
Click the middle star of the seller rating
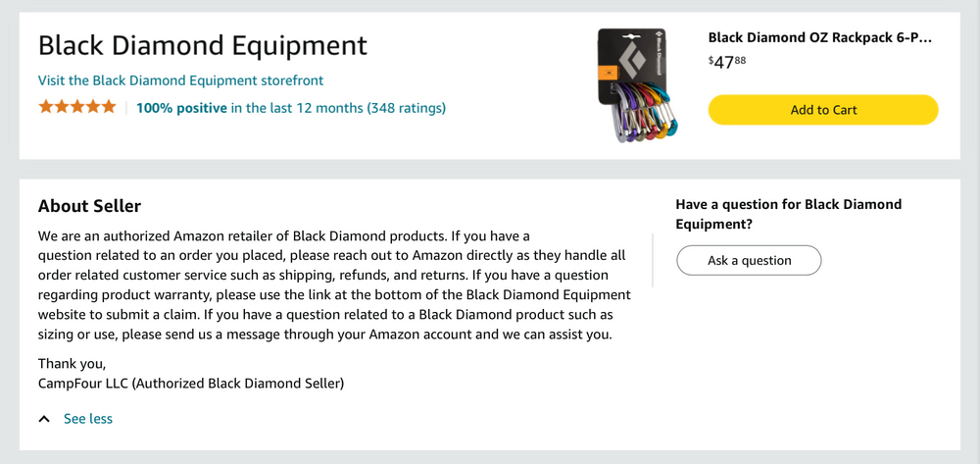(x=77, y=107)
